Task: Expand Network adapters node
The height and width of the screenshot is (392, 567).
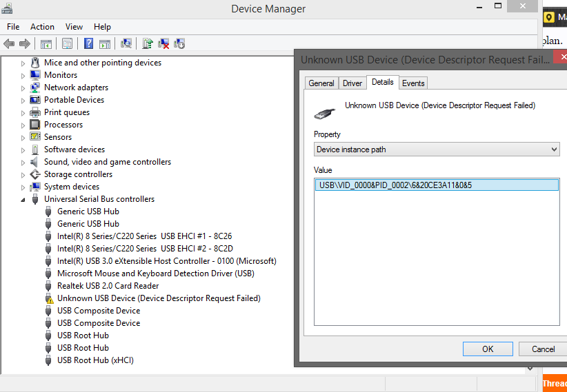Action: click(23, 88)
